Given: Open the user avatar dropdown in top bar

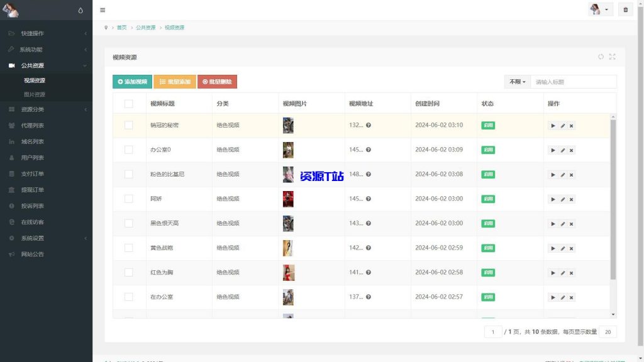Looking at the screenshot, I should click(600, 10).
